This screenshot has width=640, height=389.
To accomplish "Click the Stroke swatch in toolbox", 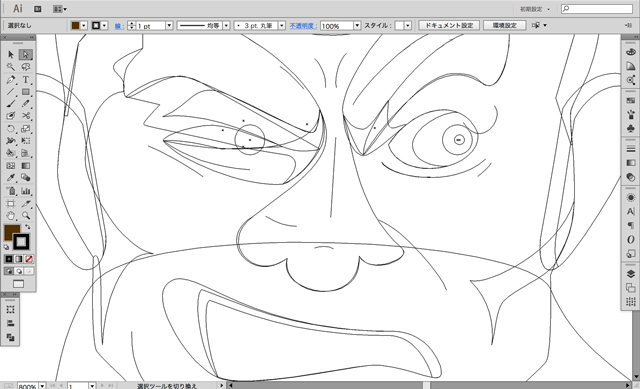I will point(21,242).
